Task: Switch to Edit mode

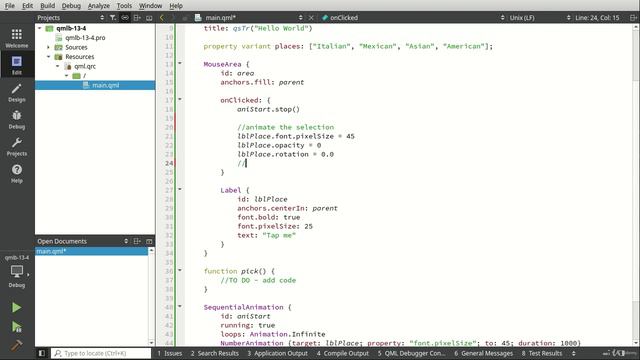Action: (x=17, y=65)
